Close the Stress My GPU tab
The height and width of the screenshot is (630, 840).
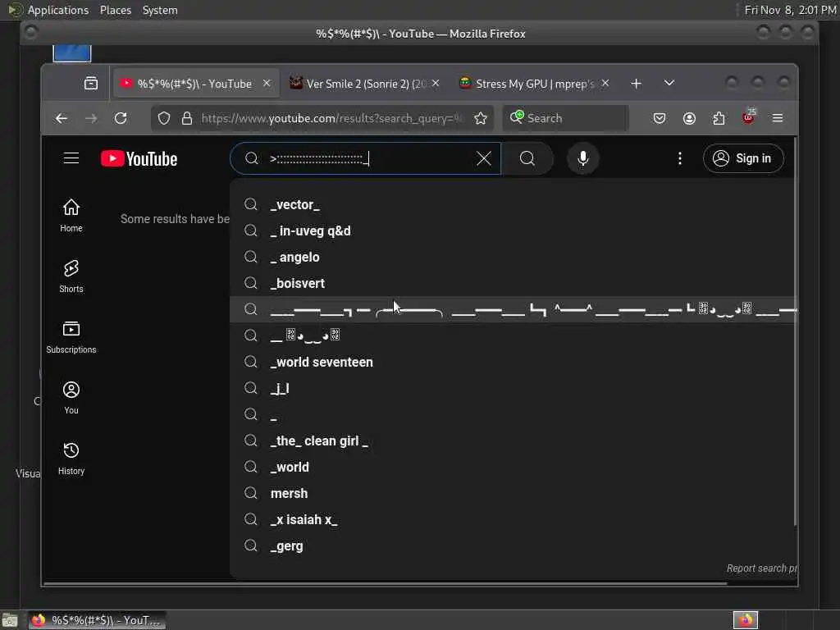tap(605, 84)
